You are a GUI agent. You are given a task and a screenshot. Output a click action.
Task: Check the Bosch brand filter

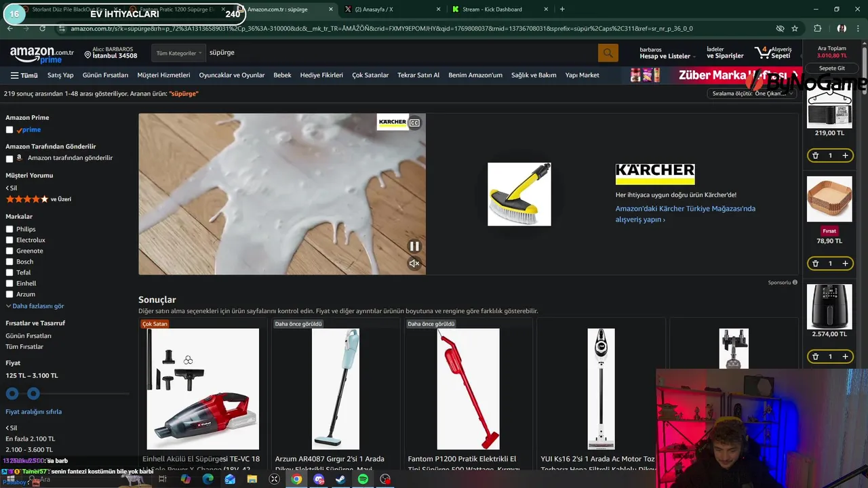pos(9,262)
